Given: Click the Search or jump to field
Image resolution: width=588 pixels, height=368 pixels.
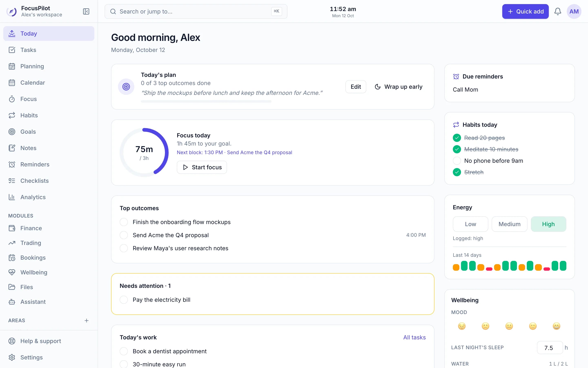Looking at the screenshot, I should [x=196, y=11].
